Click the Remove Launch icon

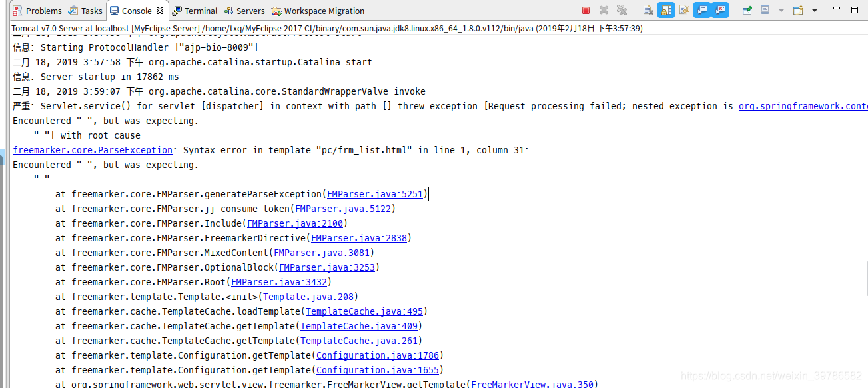click(604, 10)
